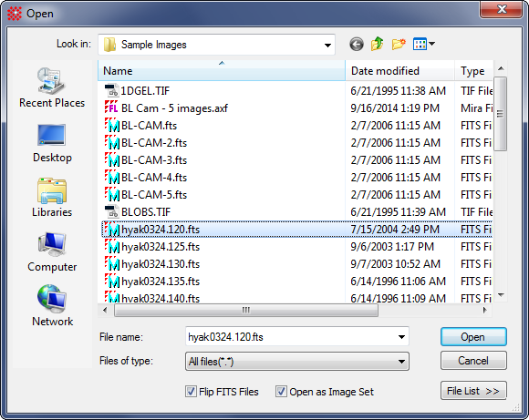This screenshot has height=420, width=529.
Task: Expand the File List >> button
Action: (x=473, y=391)
